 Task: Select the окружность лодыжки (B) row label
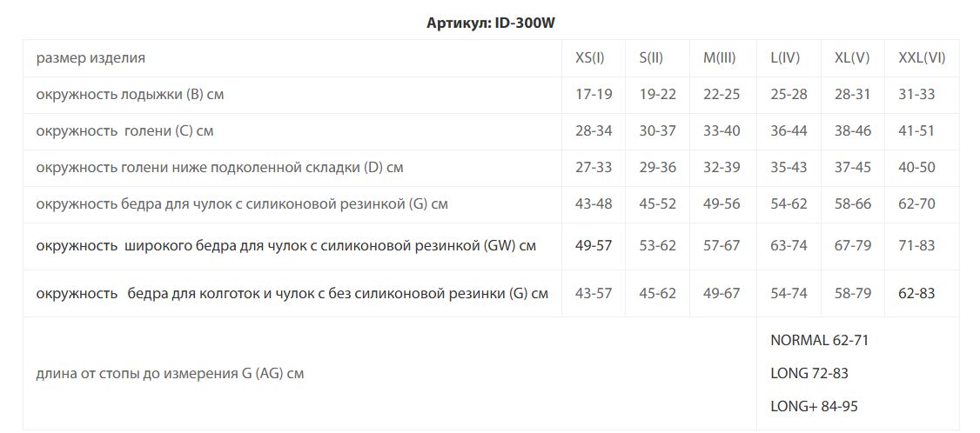coord(130,95)
